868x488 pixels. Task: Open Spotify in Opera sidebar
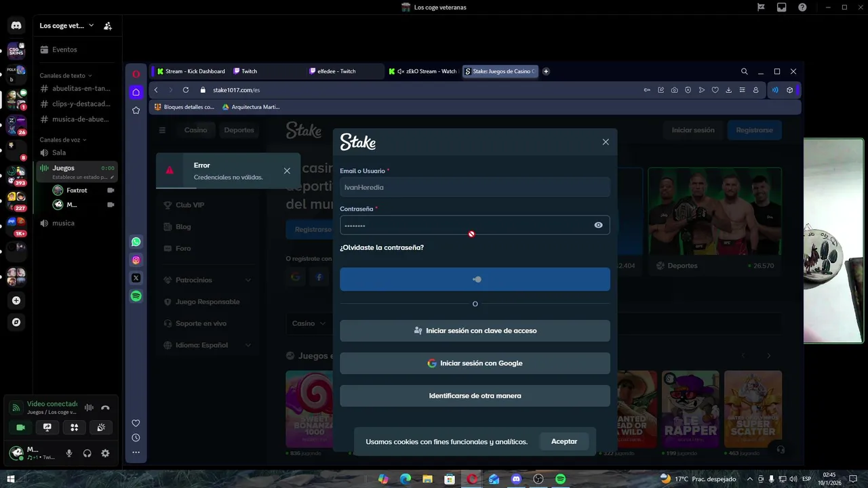click(136, 296)
